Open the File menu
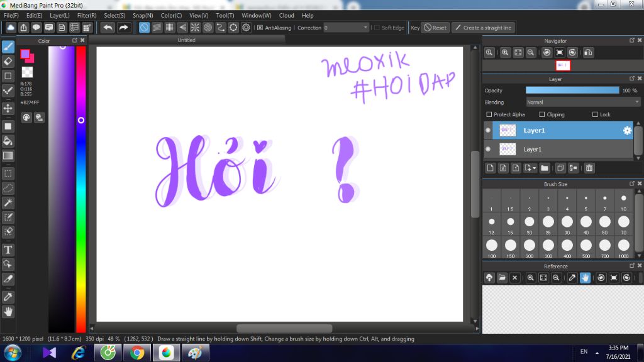 [x=11, y=16]
